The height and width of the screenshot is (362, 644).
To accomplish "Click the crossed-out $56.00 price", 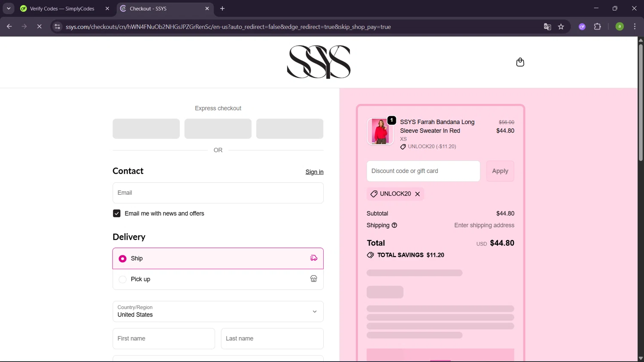I will [506, 122].
